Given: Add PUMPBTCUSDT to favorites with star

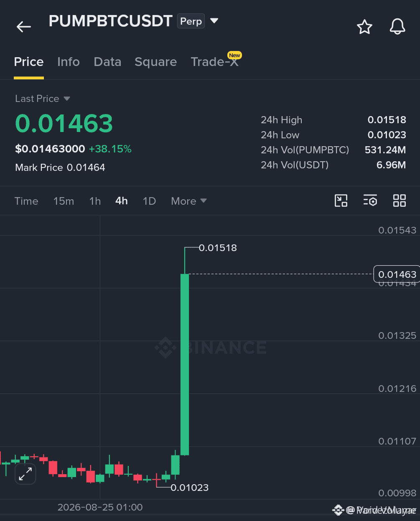Looking at the screenshot, I should 364,27.
